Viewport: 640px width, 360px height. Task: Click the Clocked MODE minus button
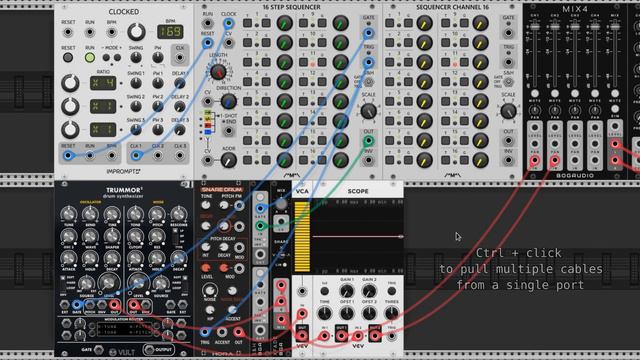coord(106,58)
